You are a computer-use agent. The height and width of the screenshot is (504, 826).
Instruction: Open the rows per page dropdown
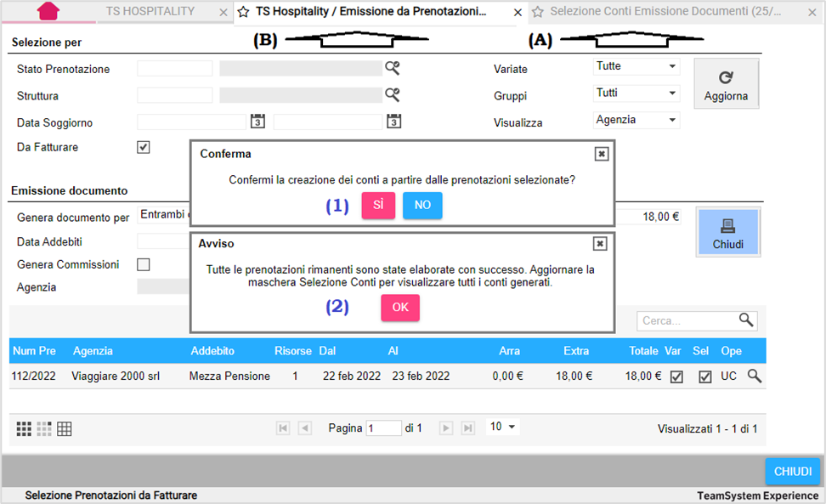click(x=502, y=427)
